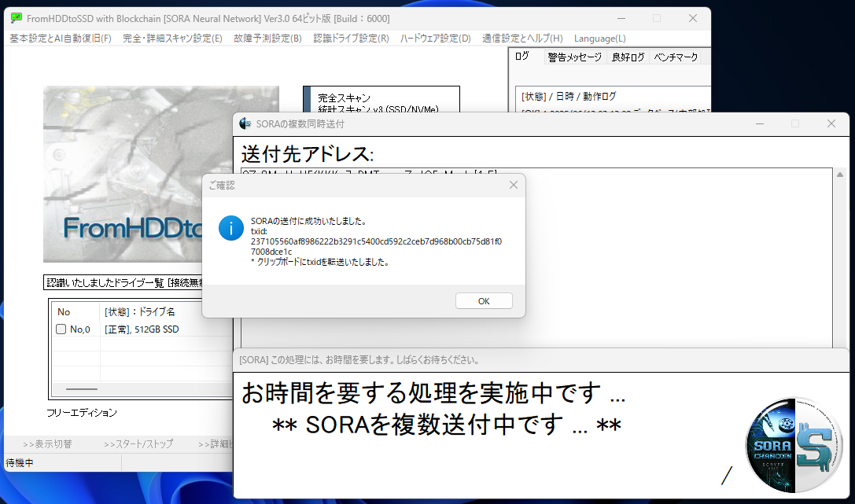This screenshot has width=855, height=504.
Task: Close the SORAの複数同時送付 window
Action: pyautogui.click(x=831, y=123)
